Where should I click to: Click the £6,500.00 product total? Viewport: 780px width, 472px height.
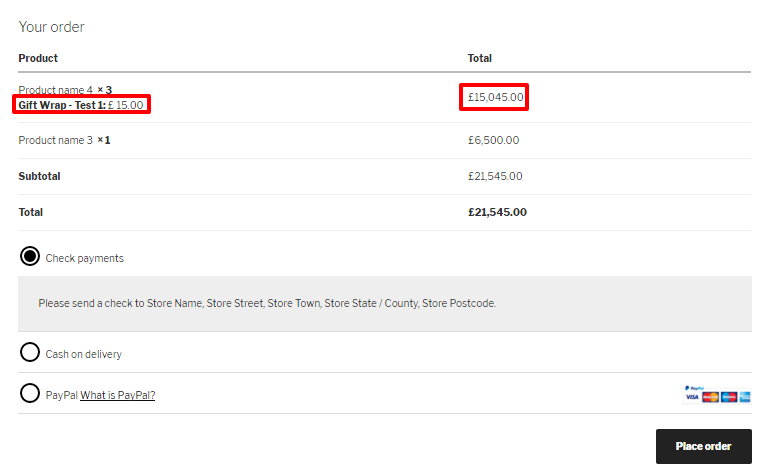493,140
